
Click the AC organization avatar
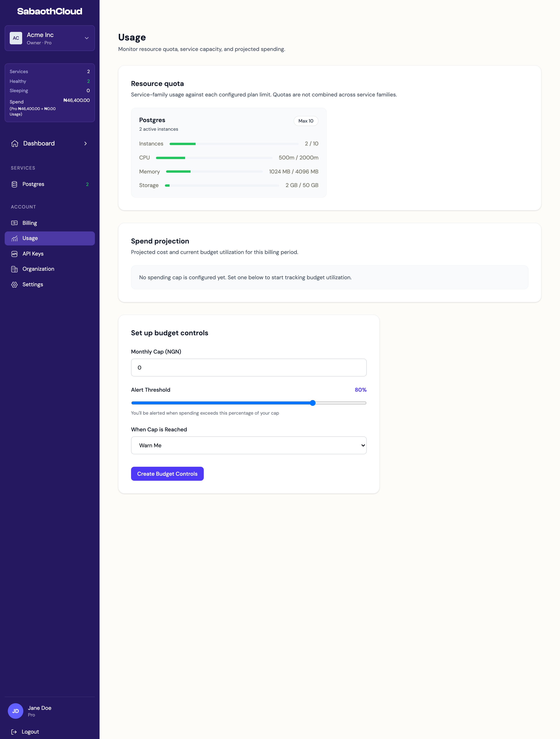(x=16, y=38)
